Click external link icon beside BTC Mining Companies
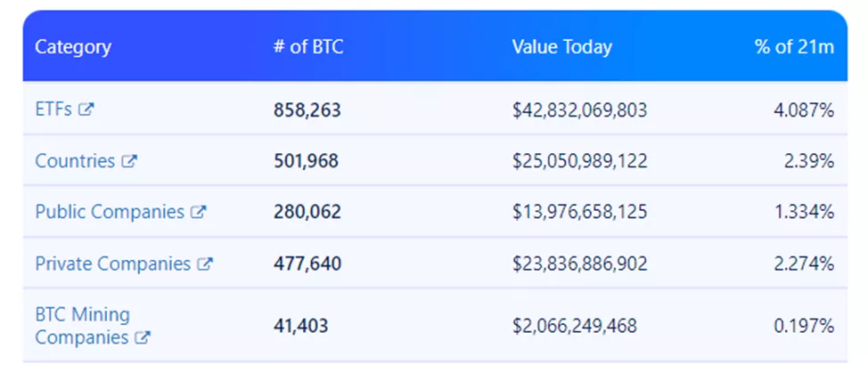The height and width of the screenshot is (373, 868). (x=143, y=338)
